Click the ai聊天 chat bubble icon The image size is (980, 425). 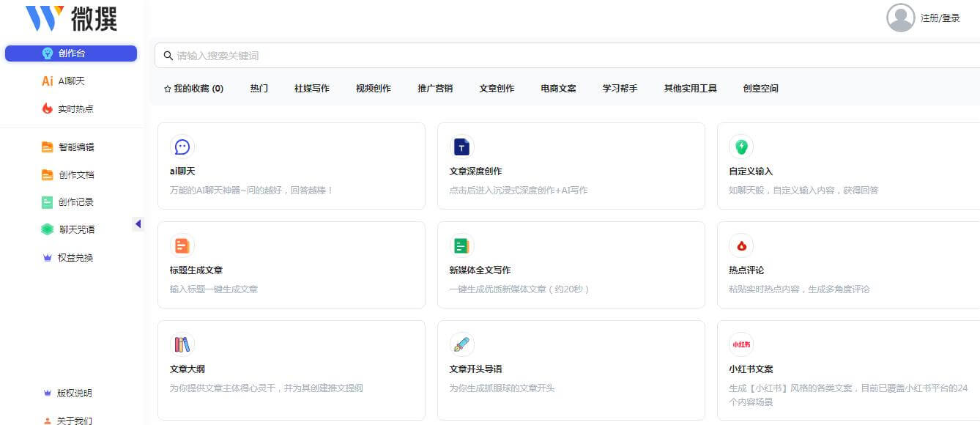182,147
